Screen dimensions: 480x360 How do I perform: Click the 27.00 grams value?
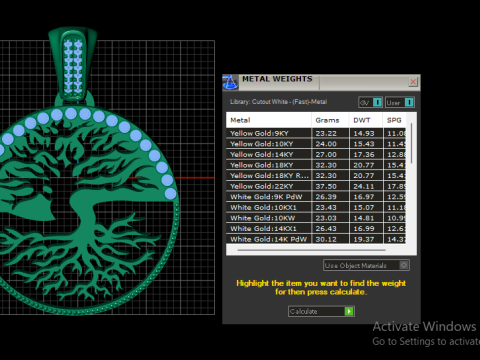pyautogui.click(x=326, y=155)
